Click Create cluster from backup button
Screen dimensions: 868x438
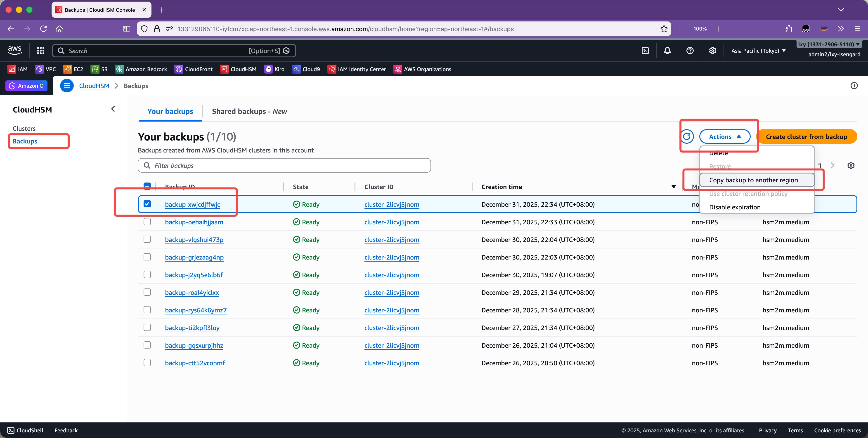pos(806,136)
